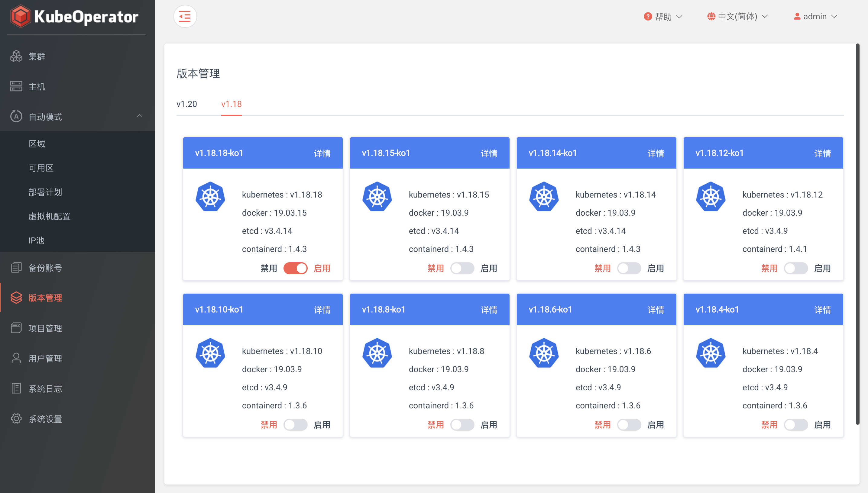Open the 集群 clusters icon in sidebar
Viewport: 868px width, 493px height.
(16, 56)
